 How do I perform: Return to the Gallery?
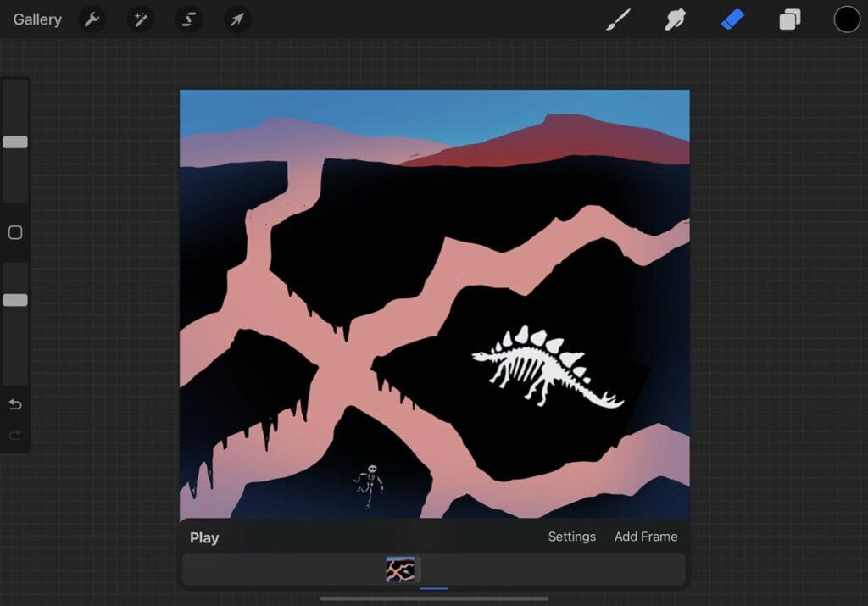tap(37, 19)
